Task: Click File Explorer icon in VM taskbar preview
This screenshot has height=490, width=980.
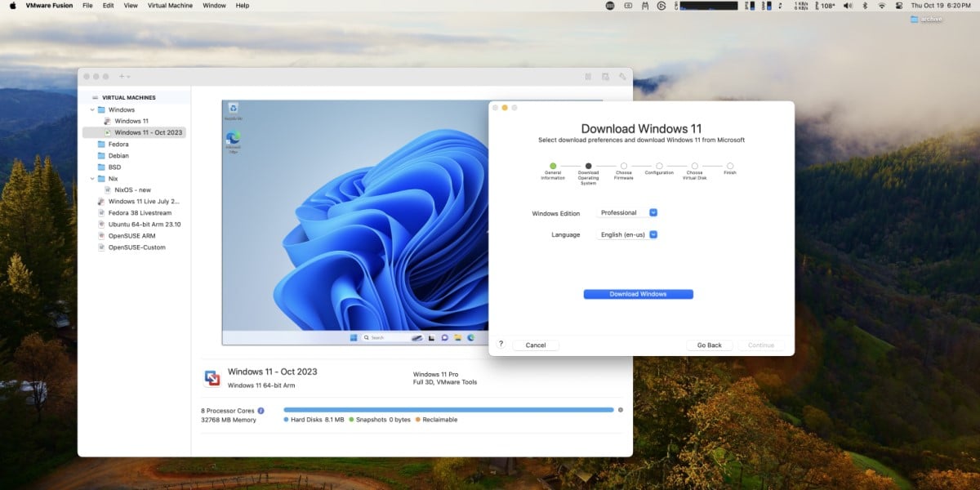Action: coord(458,337)
